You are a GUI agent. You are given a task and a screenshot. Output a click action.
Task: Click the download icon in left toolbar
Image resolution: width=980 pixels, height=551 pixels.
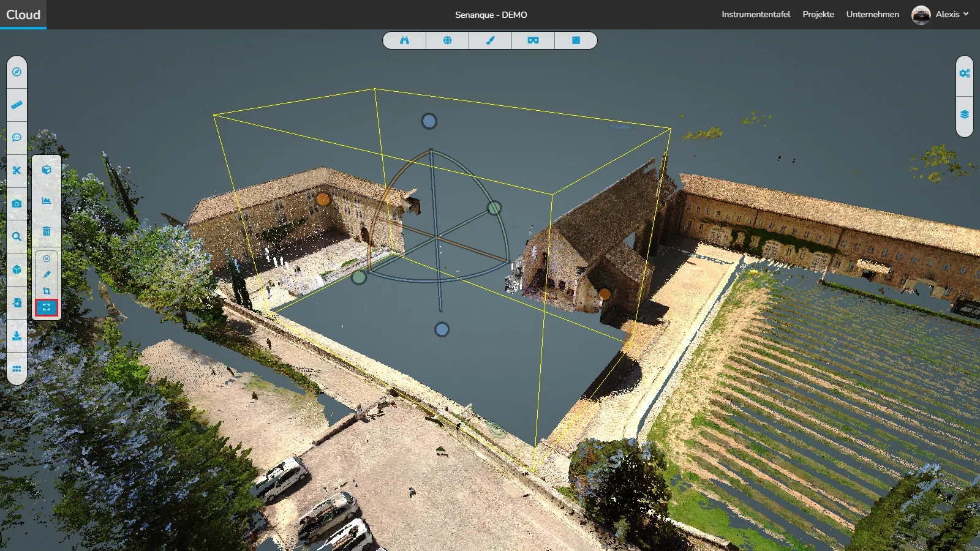pos(17,335)
